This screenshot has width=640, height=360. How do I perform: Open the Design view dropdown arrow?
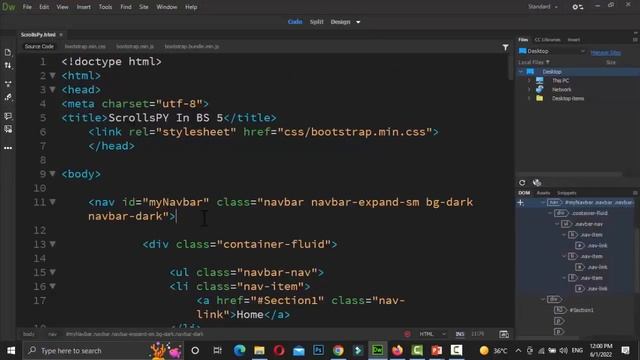(358, 22)
